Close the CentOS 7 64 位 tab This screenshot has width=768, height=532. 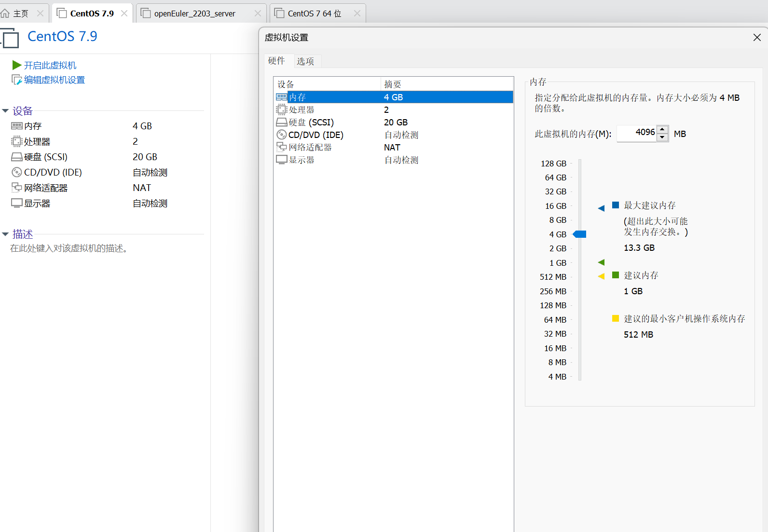click(357, 14)
